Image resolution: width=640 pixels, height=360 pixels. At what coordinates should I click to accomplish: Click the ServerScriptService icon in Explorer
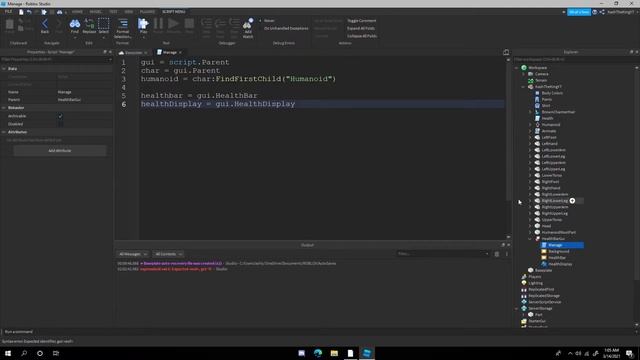[x=524, y=302]
